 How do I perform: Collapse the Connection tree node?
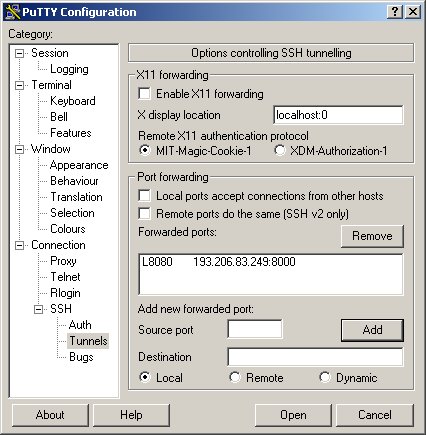(20, 246)
